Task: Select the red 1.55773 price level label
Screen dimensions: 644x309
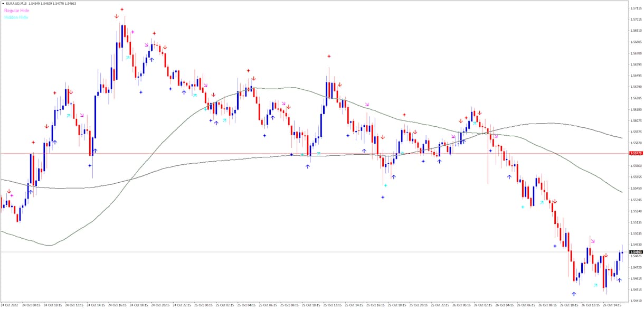Action: (636, 153)
